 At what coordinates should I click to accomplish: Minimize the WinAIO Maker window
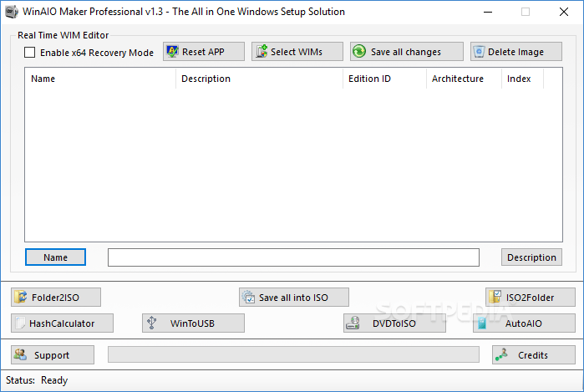pos(488,12)
